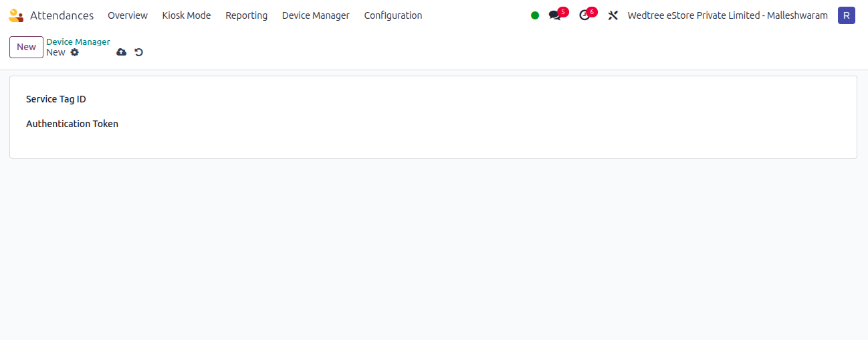Click the New button
This screenshot has height=340, width=868.
[27, 47]
